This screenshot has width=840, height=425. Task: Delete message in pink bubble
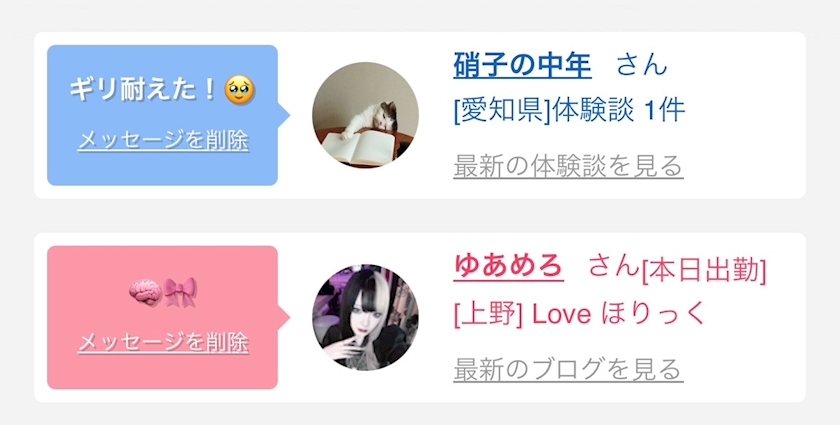coord(163,343)
